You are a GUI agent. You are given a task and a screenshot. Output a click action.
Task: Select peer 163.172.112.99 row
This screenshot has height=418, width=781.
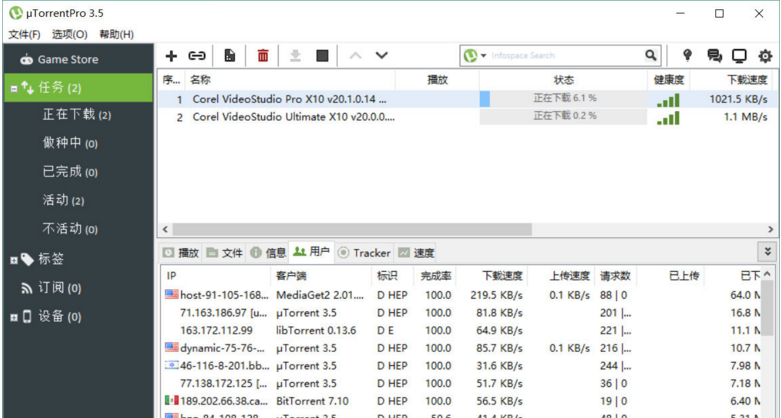[x=462, y=330]
